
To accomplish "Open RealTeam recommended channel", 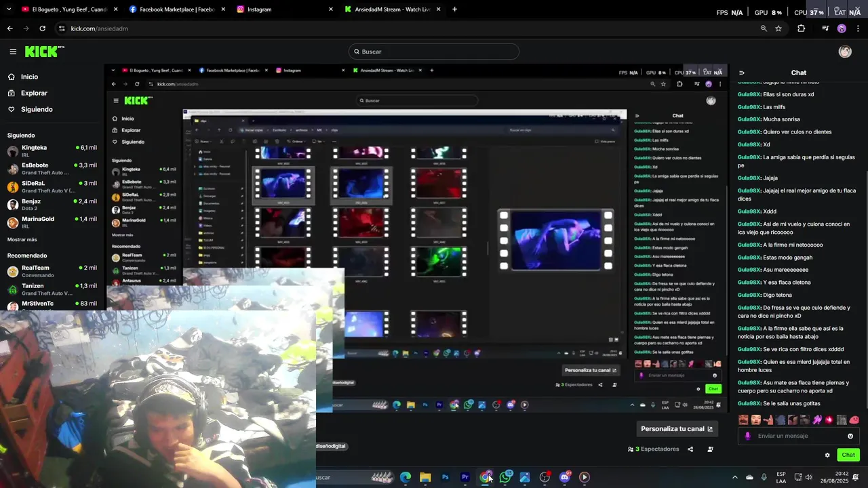I will point(52,271).
